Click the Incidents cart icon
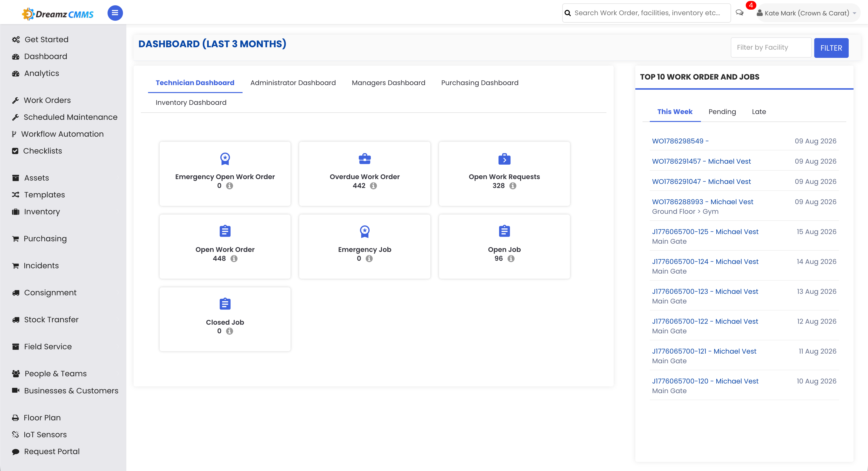The width and height of the screenshot is (868, 471). [15, 266]
